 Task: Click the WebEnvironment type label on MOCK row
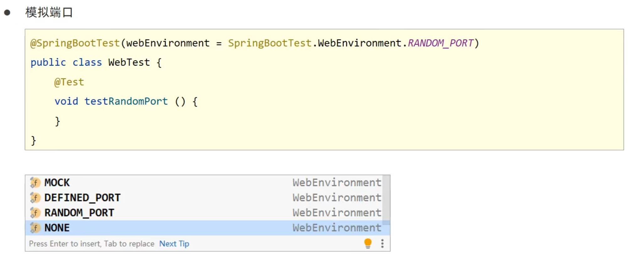click(337, 183)
